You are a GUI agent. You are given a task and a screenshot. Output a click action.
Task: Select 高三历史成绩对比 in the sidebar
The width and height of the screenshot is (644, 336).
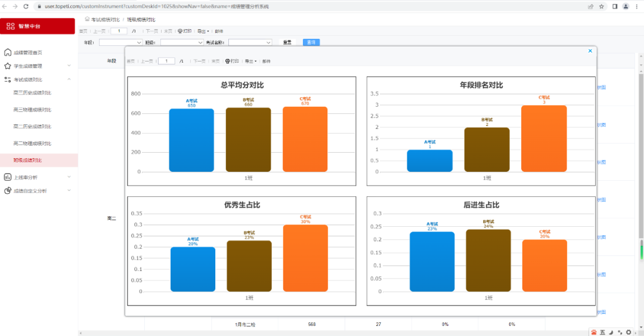pyautogui.click(x=32, y=93)
